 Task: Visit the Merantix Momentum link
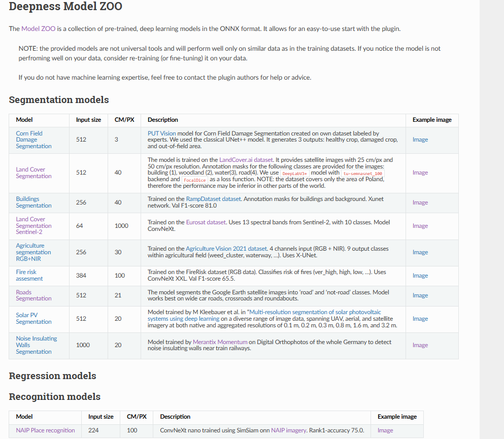tap(220, 342)
